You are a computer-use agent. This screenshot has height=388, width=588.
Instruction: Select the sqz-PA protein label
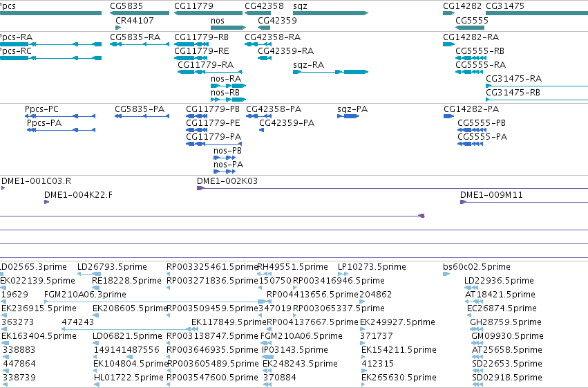(352, 109)
